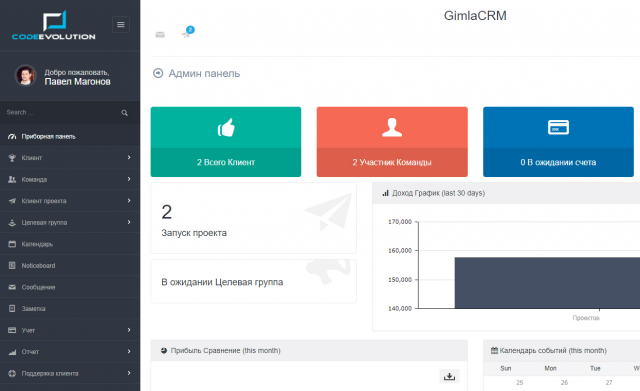The height and width of the screenshot is (391, 640).
Task: Click the search magnifier icon
Action: (124, 113)
